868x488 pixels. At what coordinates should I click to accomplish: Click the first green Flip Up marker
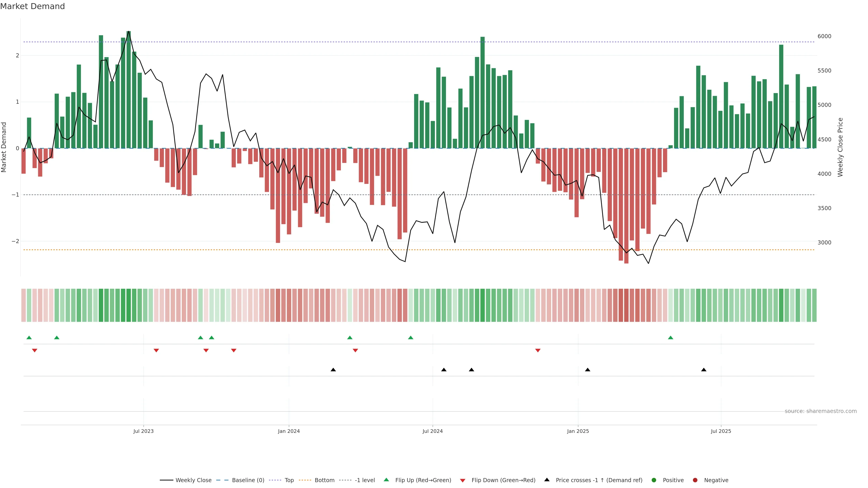pos(29,338)
